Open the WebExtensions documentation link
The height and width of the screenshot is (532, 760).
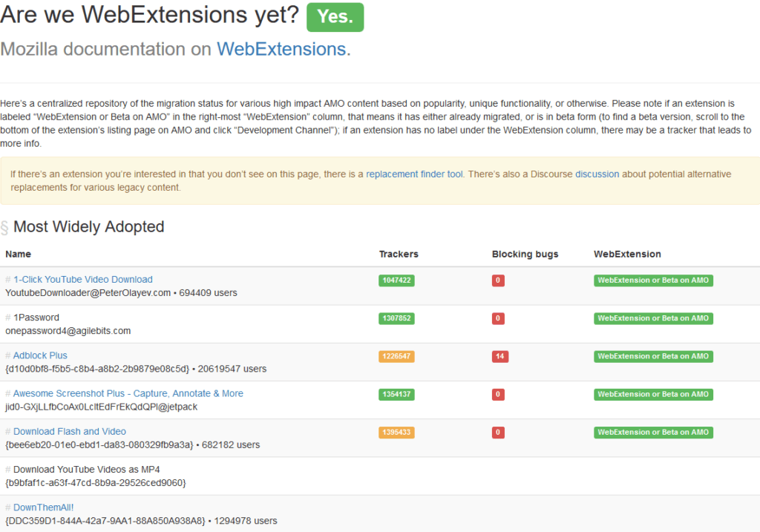pos(281,49)
